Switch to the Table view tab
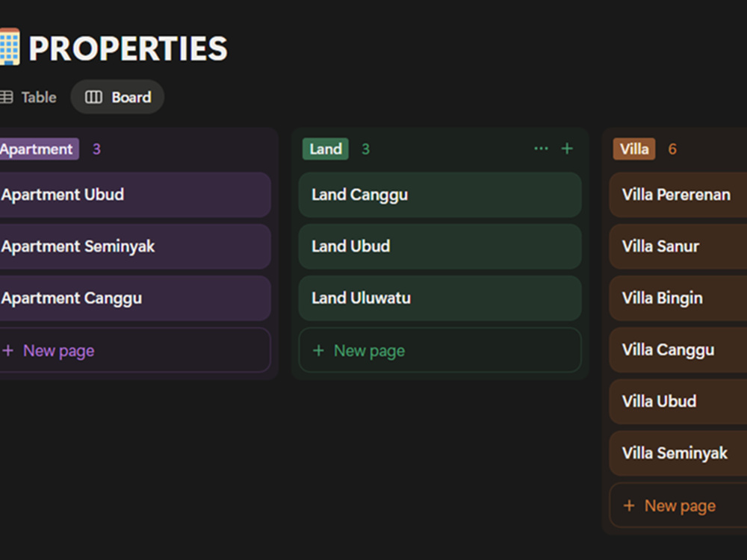Viewport: 747px width, 560px height. pos(28,97)
